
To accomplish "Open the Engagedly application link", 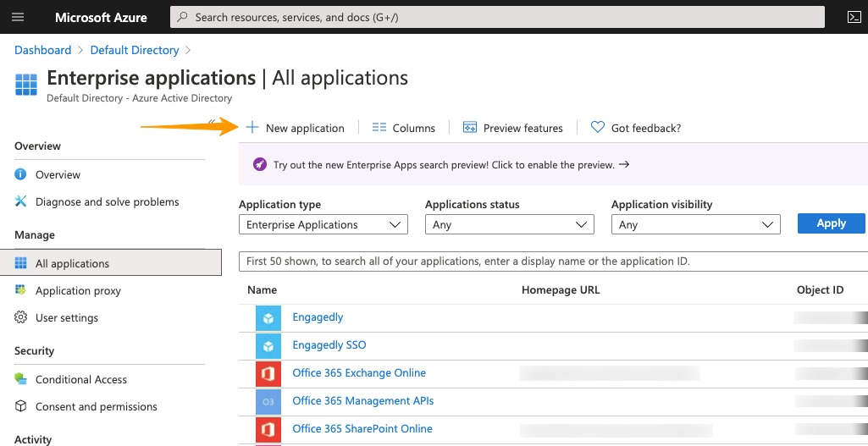I will pos(318,317).
